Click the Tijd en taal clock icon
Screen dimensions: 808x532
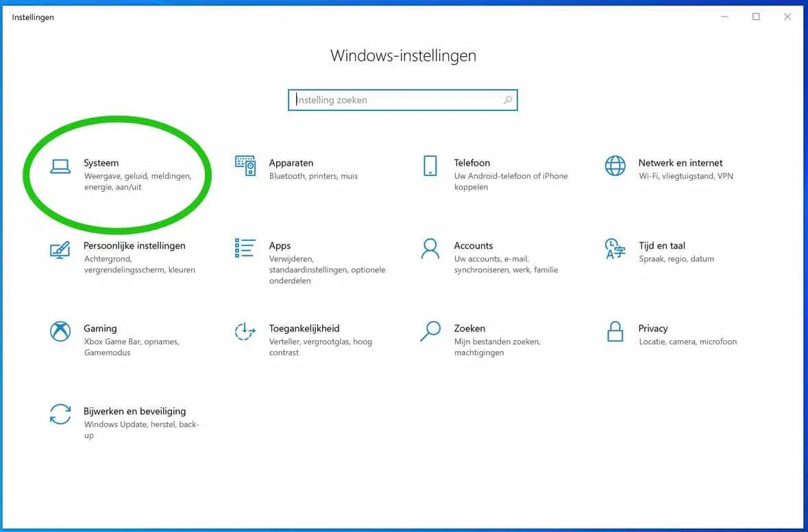click(615, 249)
